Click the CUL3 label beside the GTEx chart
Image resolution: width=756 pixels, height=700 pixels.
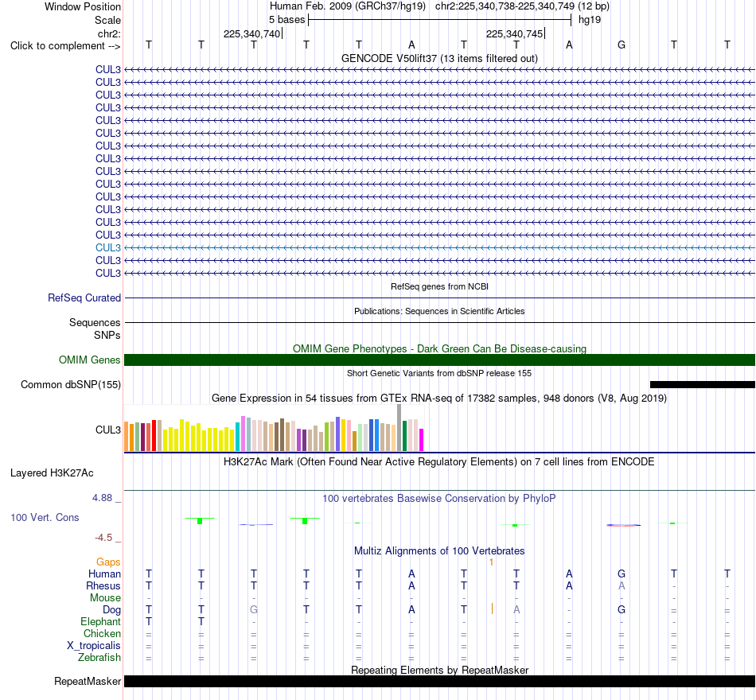point(108,430)
